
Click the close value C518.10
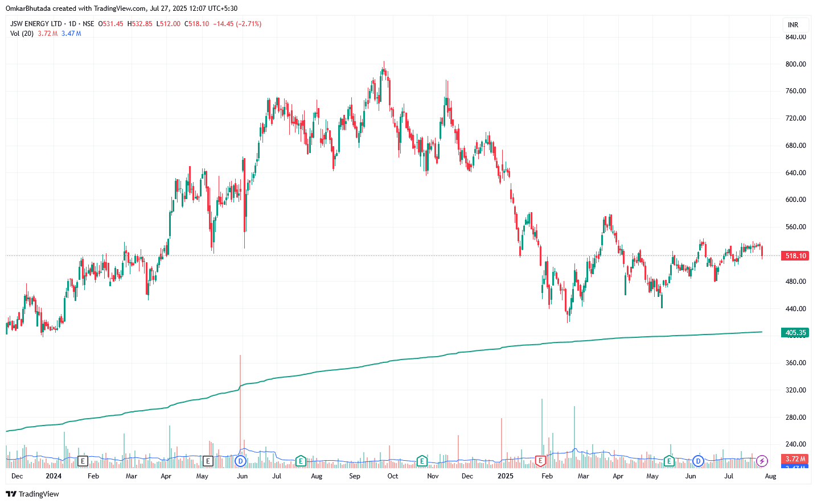click(197, 24)
